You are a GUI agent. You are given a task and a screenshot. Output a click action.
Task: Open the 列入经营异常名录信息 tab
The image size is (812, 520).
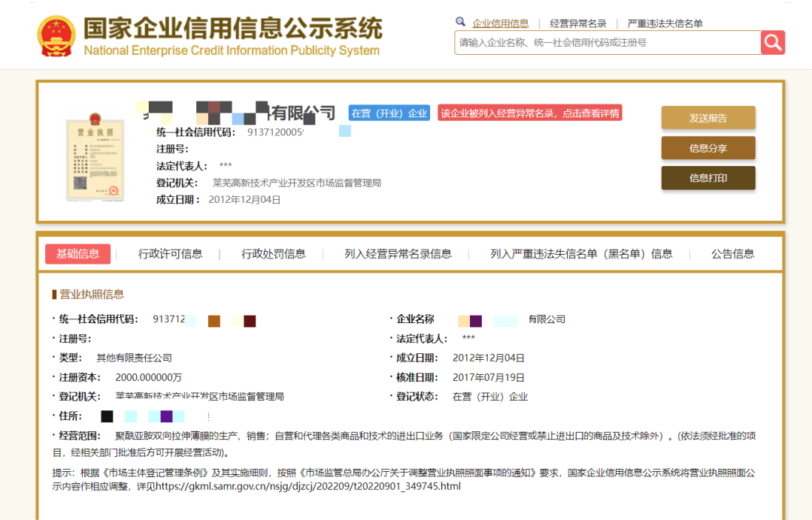pos(398,254)
